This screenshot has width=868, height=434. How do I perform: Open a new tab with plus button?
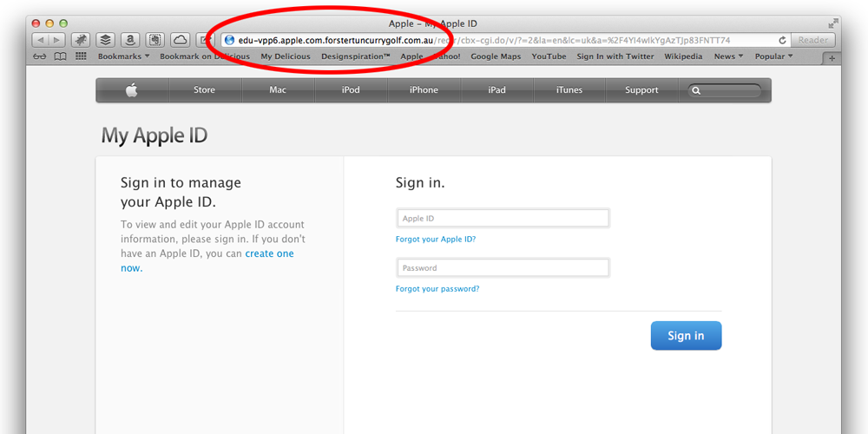(832, 57)
